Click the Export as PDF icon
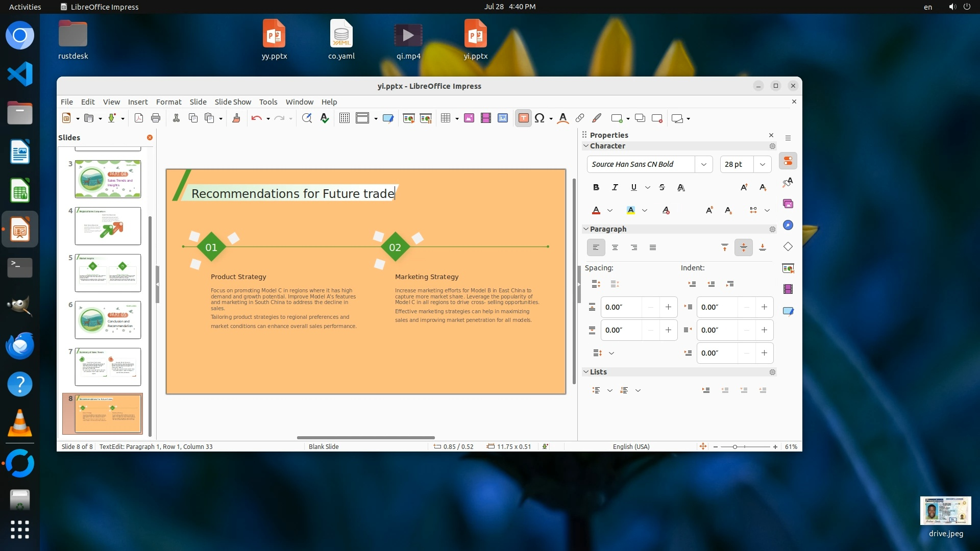Screen dimensions: 980x551 [138, 118]
